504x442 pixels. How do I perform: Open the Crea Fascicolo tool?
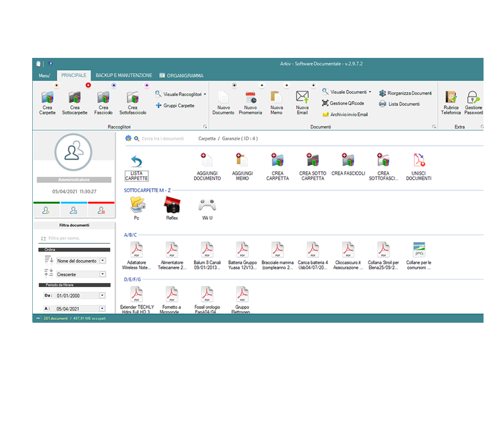103,102
